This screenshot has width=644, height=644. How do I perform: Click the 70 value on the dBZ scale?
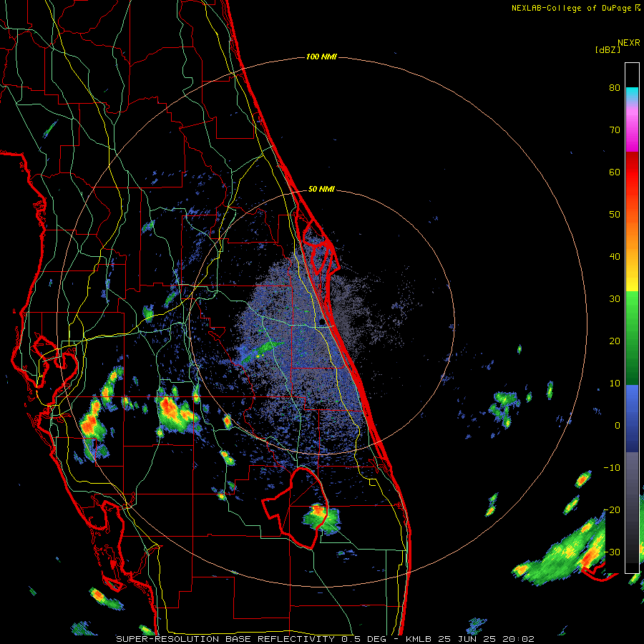point(615,130)
